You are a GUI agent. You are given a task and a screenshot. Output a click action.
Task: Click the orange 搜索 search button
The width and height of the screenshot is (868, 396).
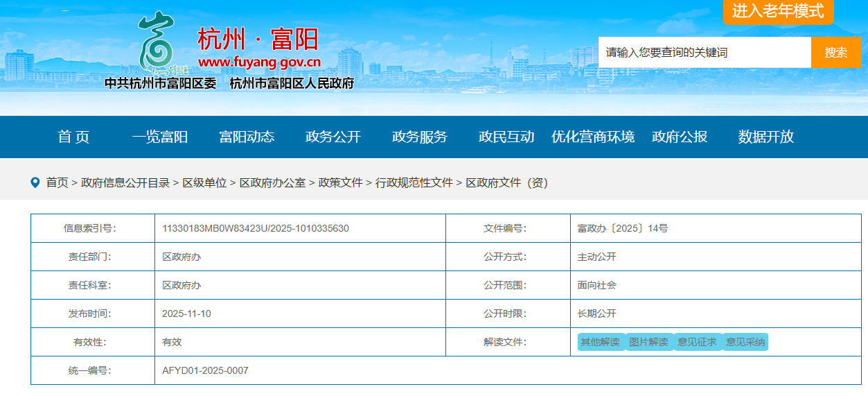pos(836,53)
